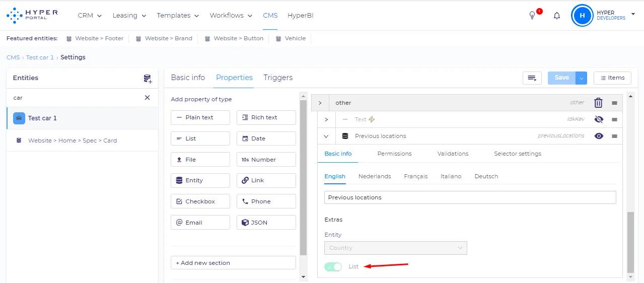
Task: Open the user account dropdown arrow
Action: (x=633, y=14)
